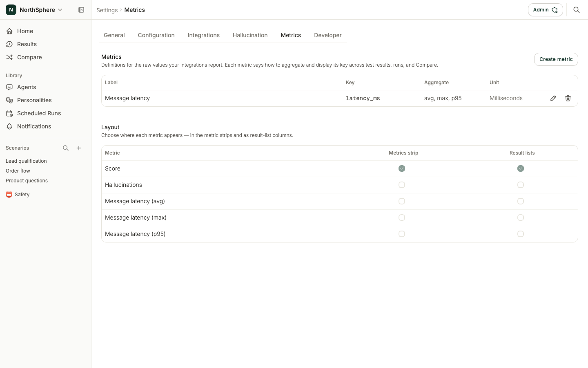Switch to Configuration tab

[156, 35]
